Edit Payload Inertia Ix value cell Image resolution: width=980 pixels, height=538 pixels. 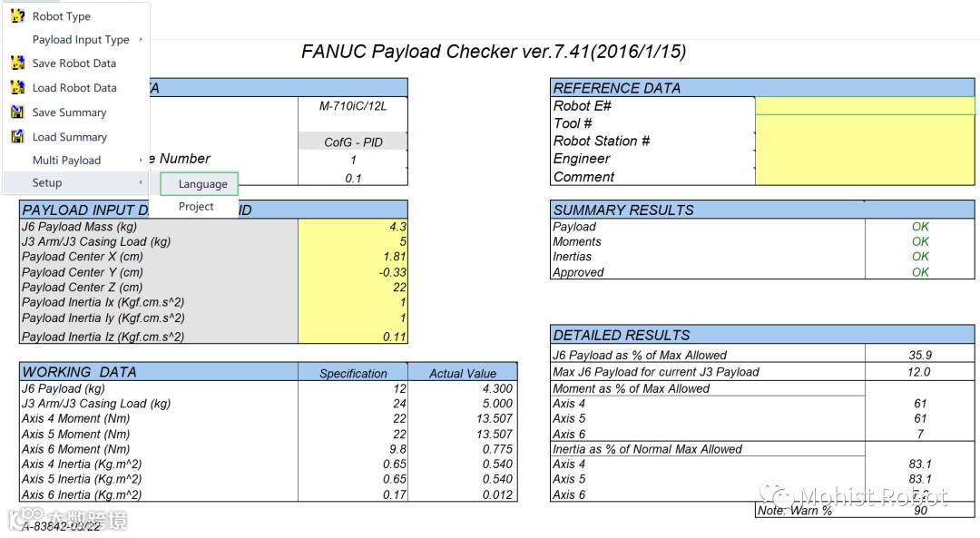(352, 302)
